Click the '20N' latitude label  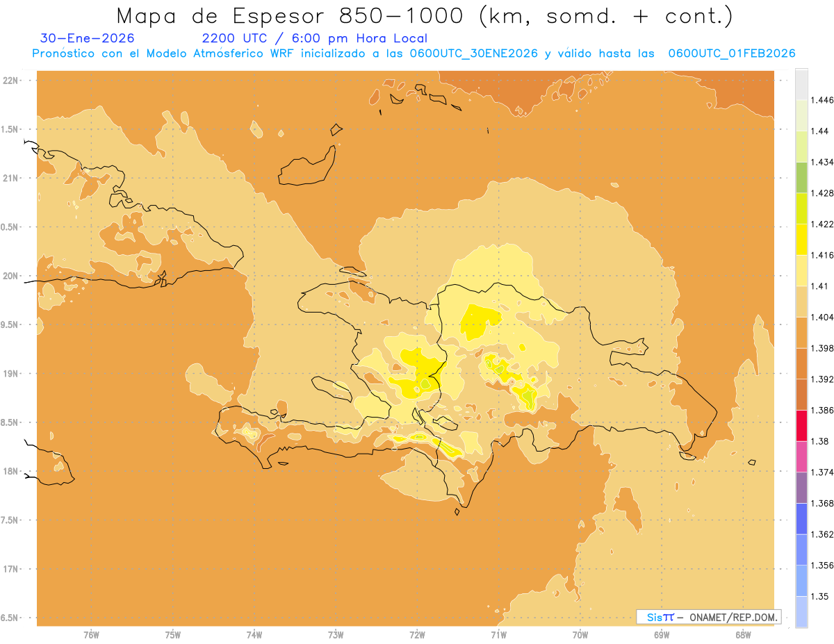pos(11,276)
